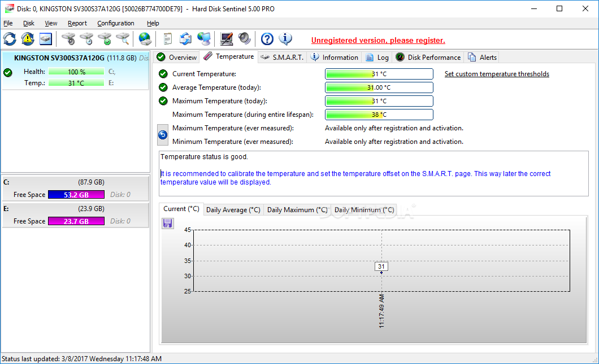Click the green check next to Maximum Temperature (today)
The width and height of the screenshot is (599, 364).
(163, 100)
